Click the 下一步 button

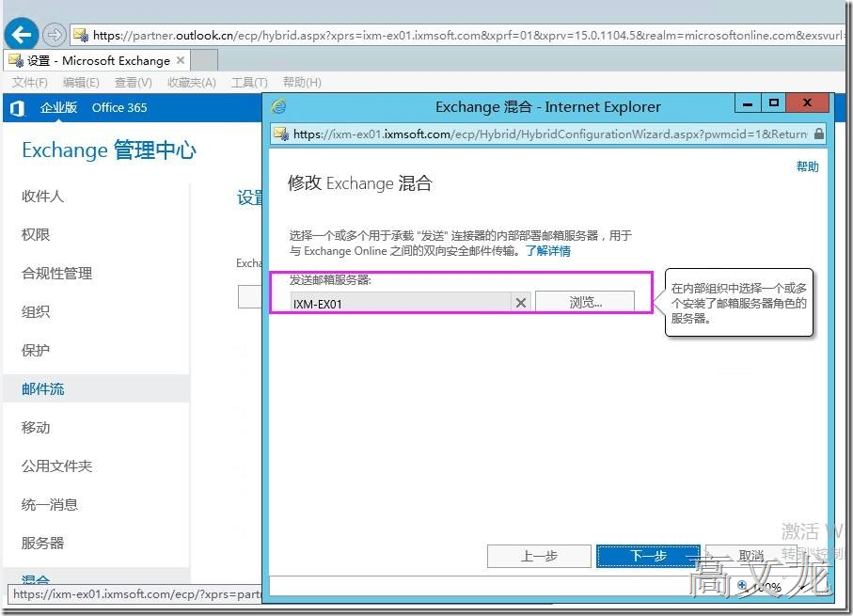pyautogui.click(x=648, y=556)
